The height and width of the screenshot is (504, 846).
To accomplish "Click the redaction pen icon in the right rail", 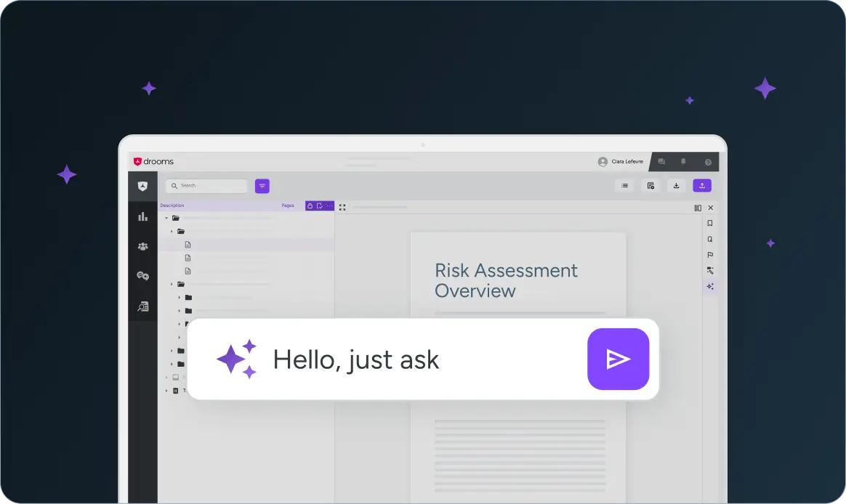I will 710,271.
